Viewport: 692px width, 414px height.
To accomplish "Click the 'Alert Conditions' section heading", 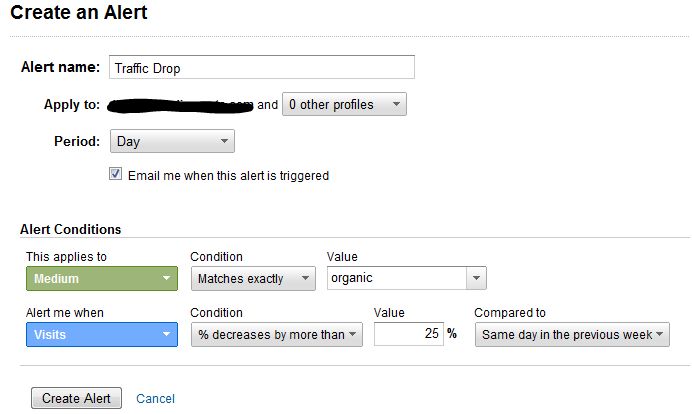I will pos(70,229).
